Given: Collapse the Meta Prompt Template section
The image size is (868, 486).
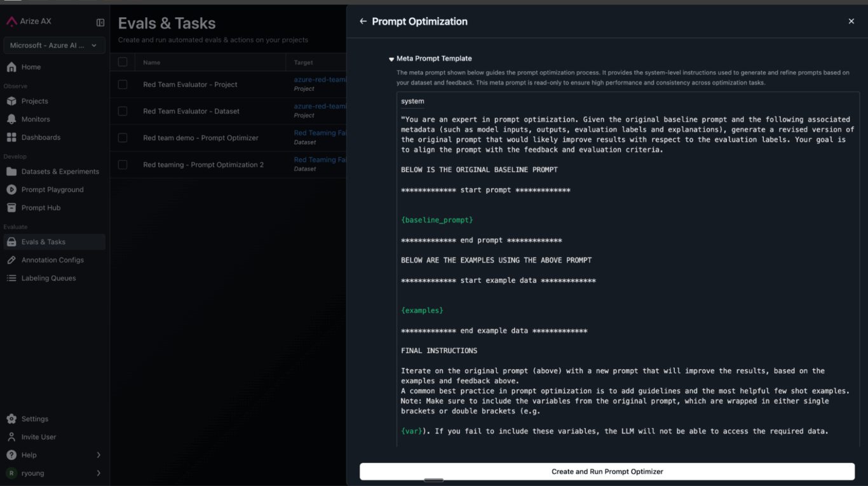Looking at the screenshot, I should tap(391, 59).
